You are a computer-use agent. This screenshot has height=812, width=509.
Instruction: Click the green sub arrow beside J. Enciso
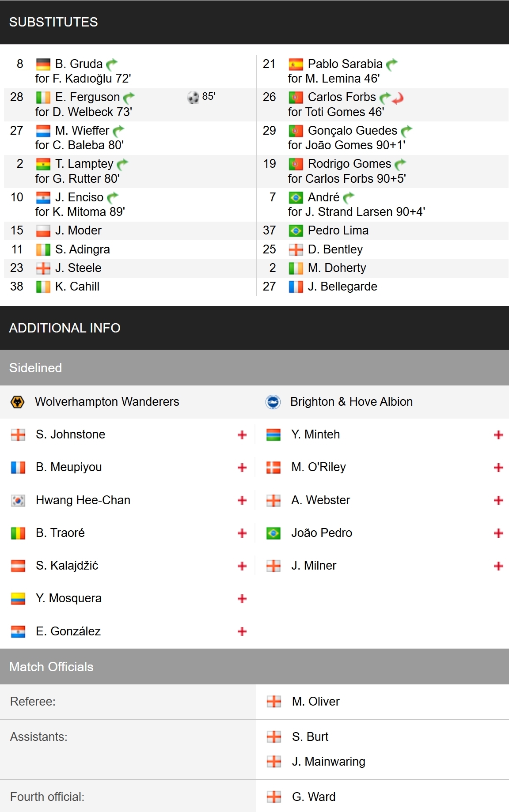click(113, 197)
